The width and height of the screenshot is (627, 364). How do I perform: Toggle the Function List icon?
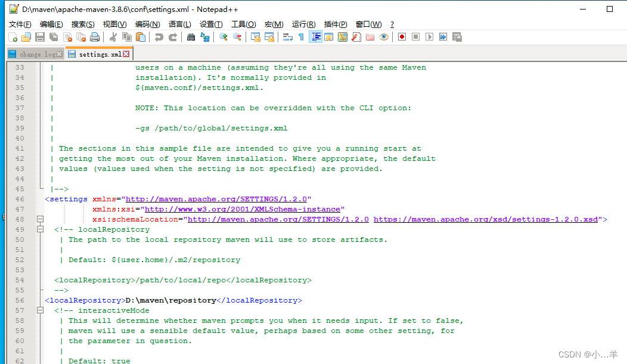point(356,37)
